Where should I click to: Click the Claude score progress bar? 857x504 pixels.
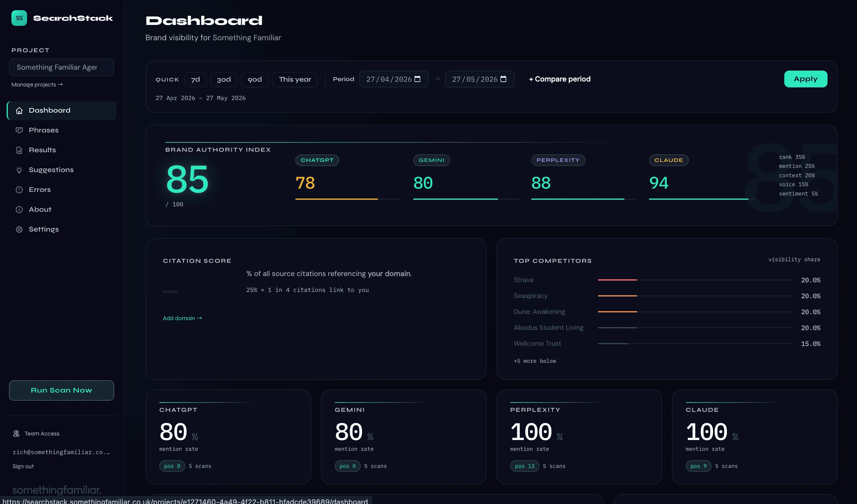[702, 199]
